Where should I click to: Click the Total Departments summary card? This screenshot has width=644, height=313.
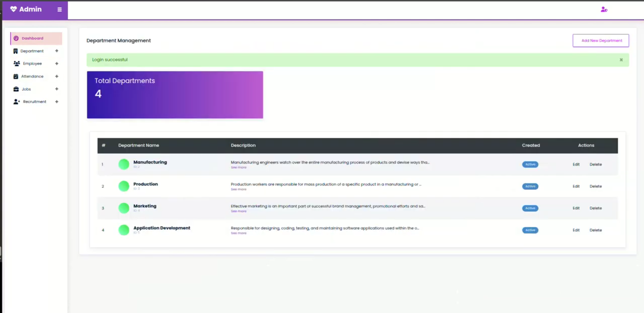(175, 95)
